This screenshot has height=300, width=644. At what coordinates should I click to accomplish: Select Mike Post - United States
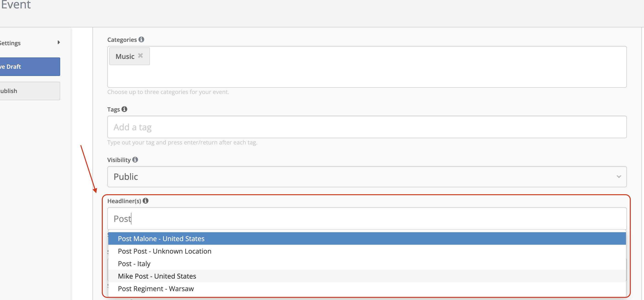click(x=367, y=276)
